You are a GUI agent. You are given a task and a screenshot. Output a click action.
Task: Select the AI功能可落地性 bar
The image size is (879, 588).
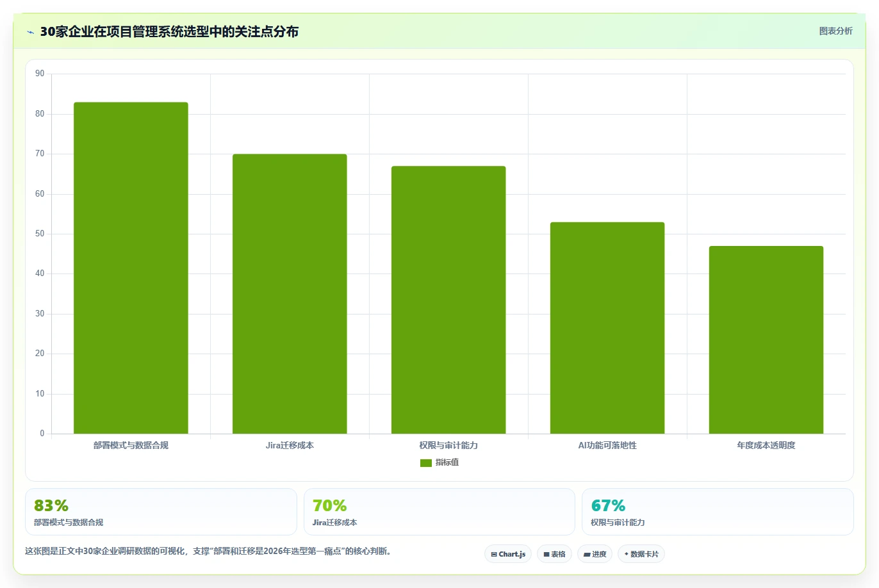point(607,328)
